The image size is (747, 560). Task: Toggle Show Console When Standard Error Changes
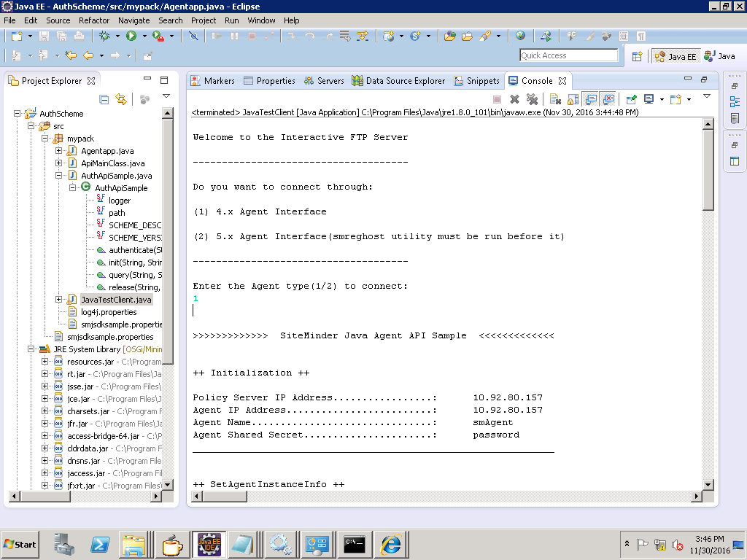coord(608,99)
